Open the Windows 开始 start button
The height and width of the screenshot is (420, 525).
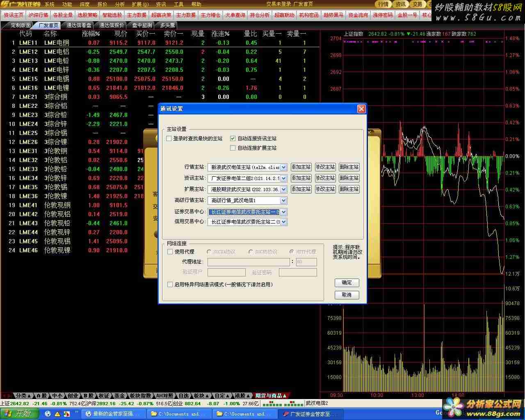[x=19, y=413]
